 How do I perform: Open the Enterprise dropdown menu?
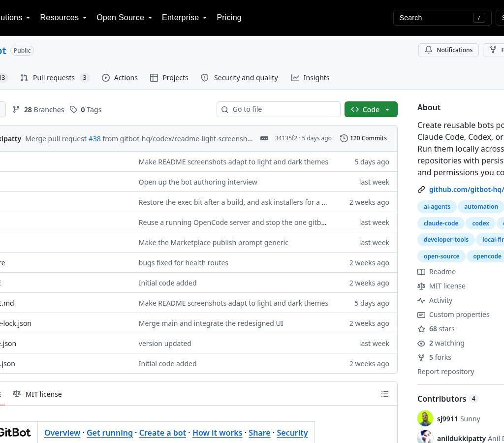184,17
